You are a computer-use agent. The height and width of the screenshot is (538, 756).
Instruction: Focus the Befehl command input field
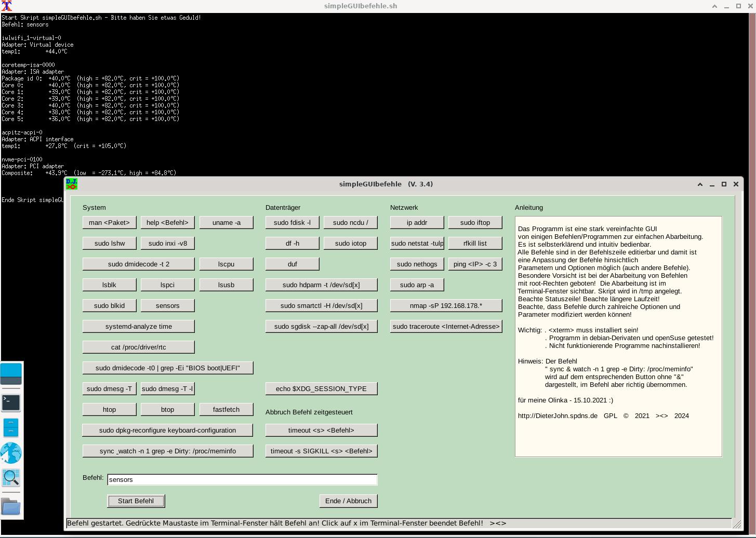(242, 479)
